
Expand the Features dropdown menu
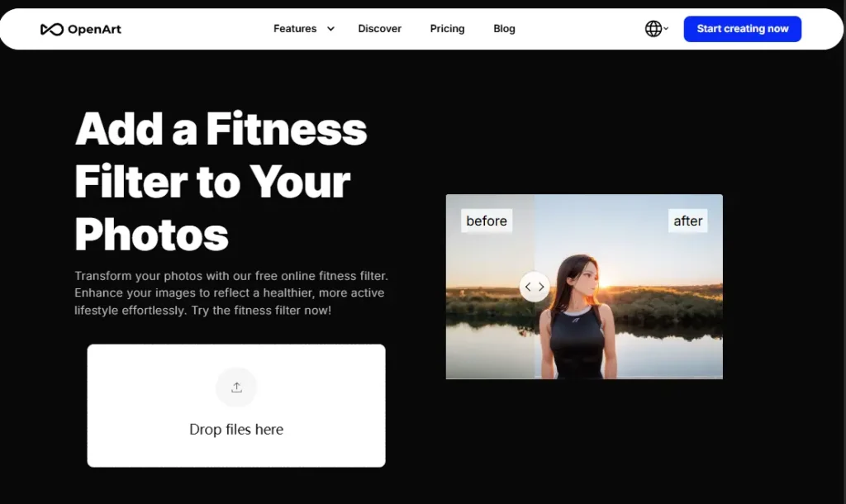[295, 28]
